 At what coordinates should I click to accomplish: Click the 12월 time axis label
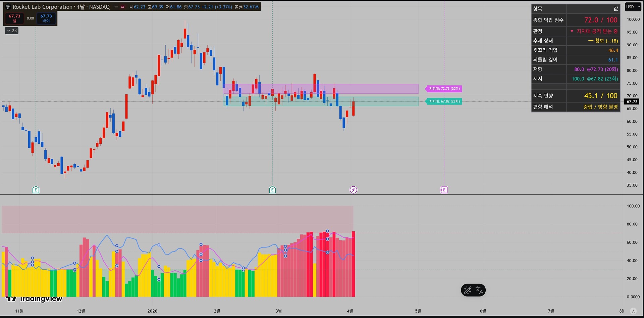[81, 311]
